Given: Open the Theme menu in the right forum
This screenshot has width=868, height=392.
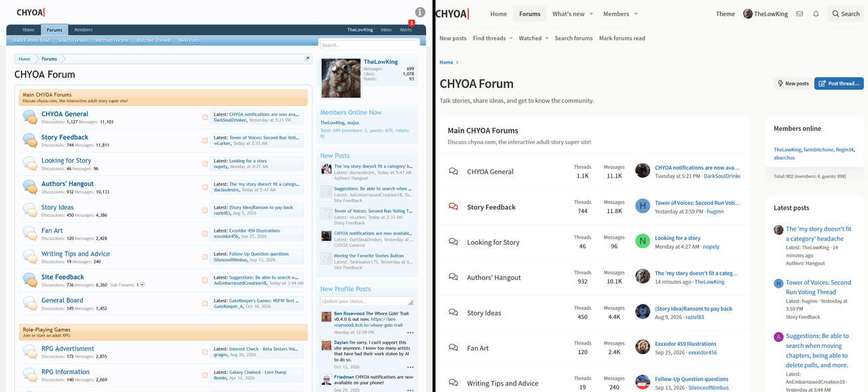Looking at the screenshot, I should click(725, 14).
